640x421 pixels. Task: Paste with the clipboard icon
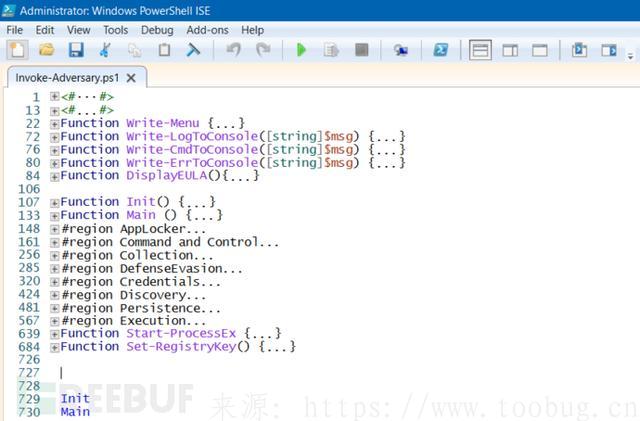[x=164, y=50]
